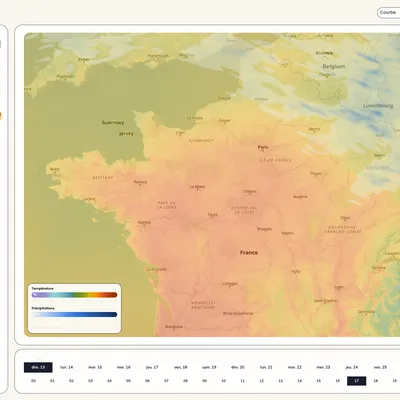Click the Le Mans city label
Screen dimensions: 400x400
(197, 187)
